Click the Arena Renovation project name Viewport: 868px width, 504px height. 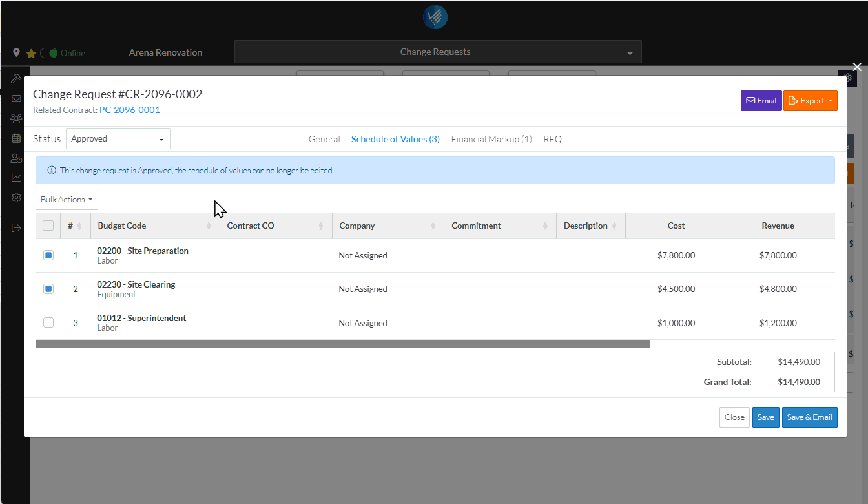click(x=165, y=53)
